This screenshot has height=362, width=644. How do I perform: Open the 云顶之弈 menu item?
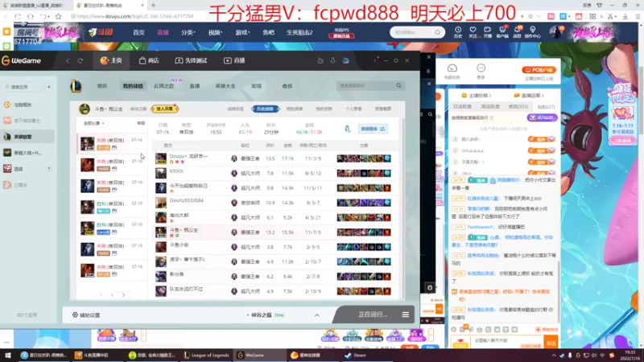tap(164, 86)
